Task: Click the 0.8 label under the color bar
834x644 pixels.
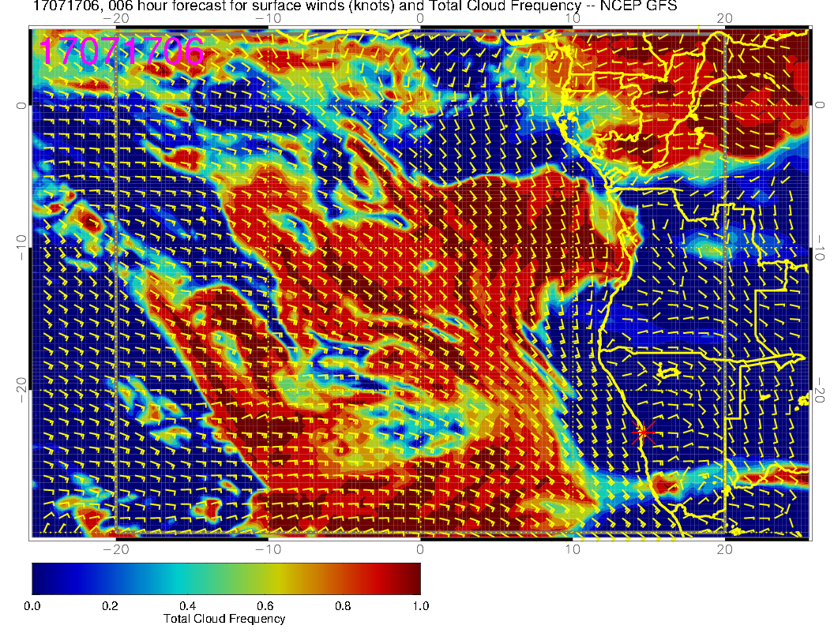Action: pos(343,606)
